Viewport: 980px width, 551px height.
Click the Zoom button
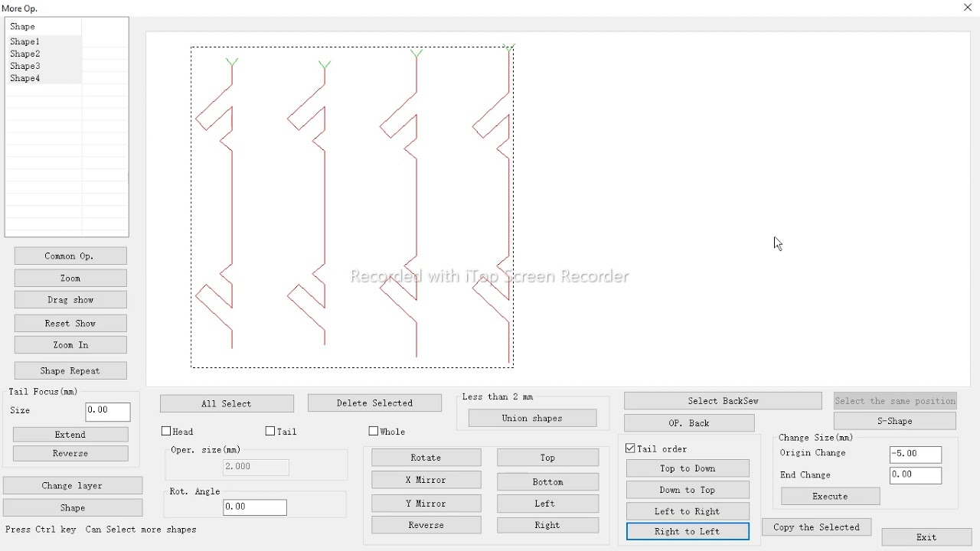(x=70, y=279)
